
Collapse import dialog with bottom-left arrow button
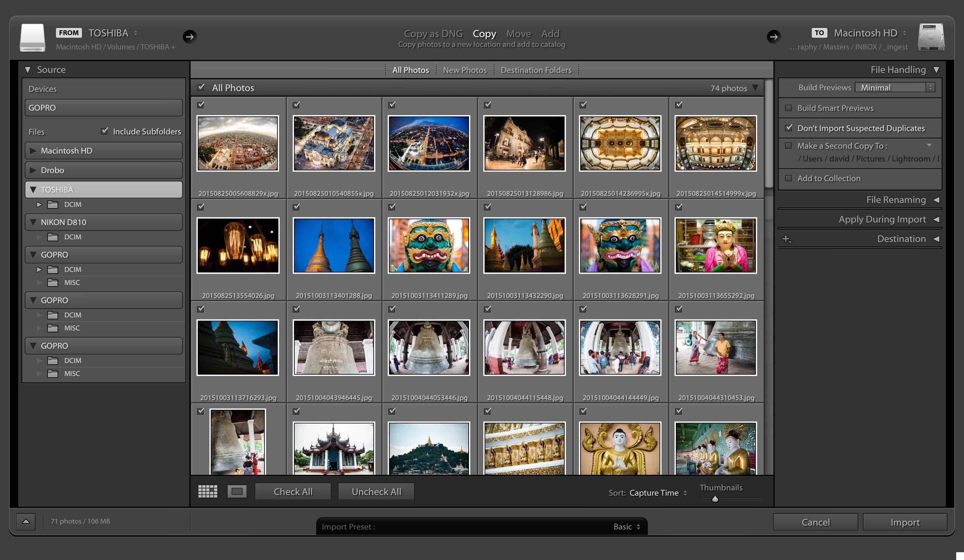point(26,521)
